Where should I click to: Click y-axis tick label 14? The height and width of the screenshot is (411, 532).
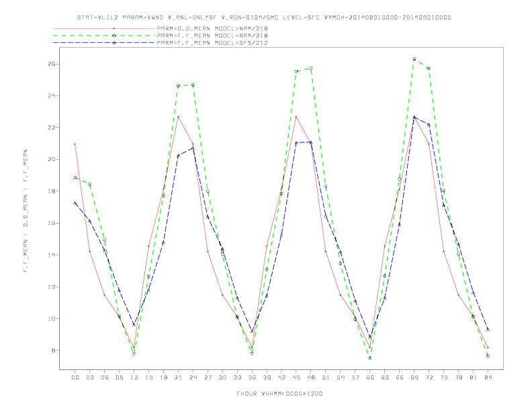point(51,255)
